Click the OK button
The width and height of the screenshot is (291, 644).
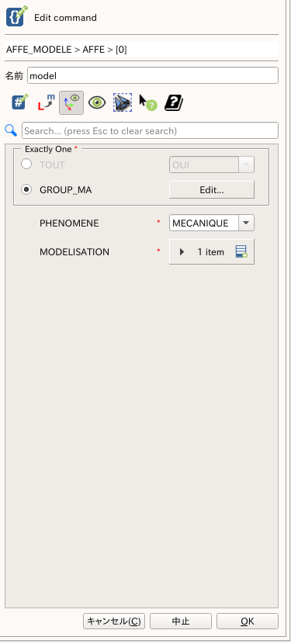point(248,621)
